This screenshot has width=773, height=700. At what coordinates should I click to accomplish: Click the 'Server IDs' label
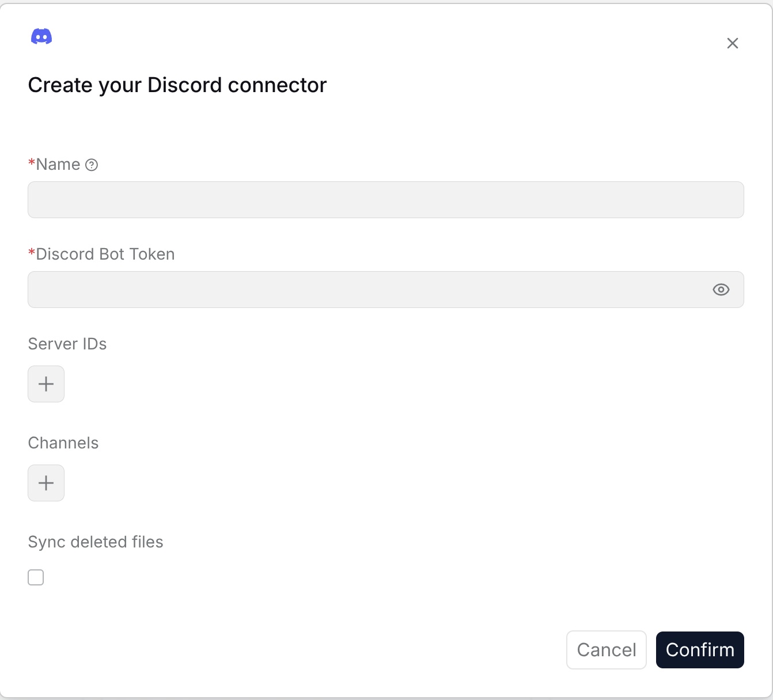pyautogui.click(x=67, y=344)
